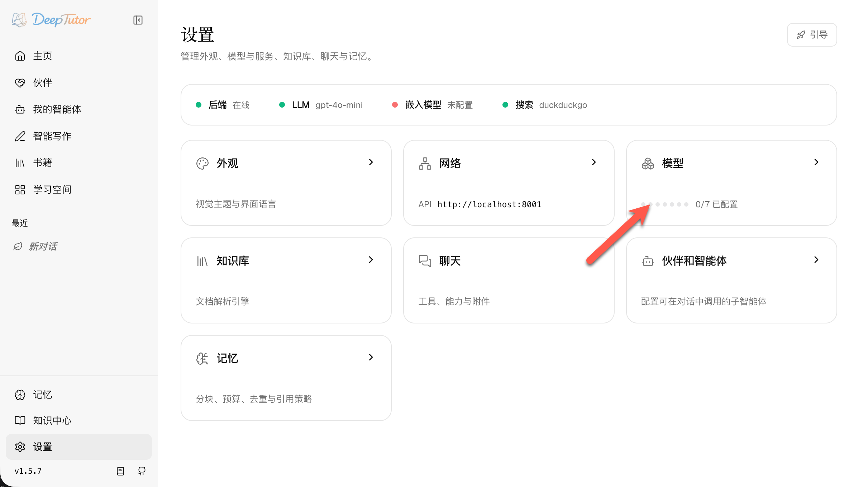This screenshot has width=868, height=487.
Task: Click the 分块、预算、去重与引用策略 description
Action: (254, 399)
